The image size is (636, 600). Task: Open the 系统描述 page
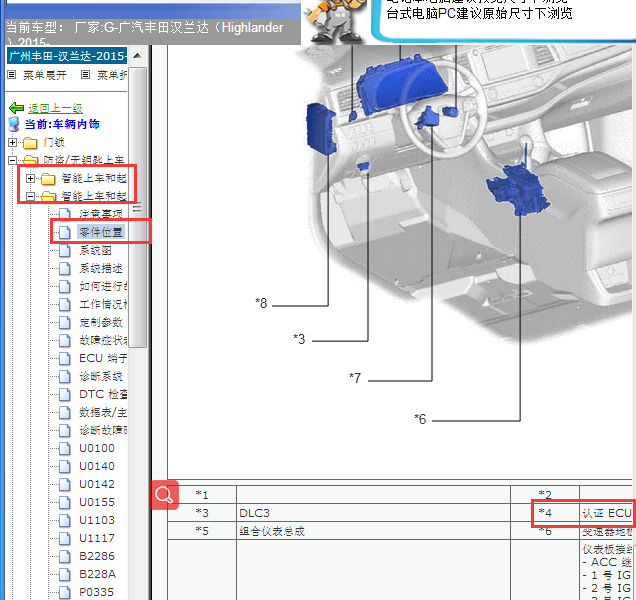101,268
